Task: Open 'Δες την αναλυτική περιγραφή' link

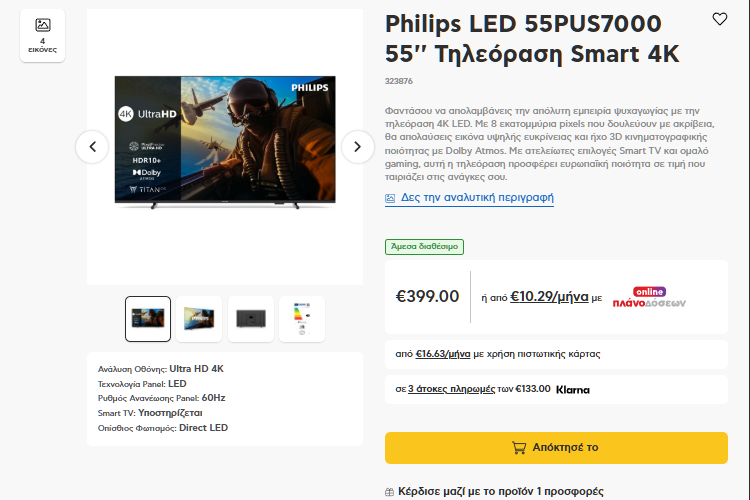Action: [x=477, y=198]
